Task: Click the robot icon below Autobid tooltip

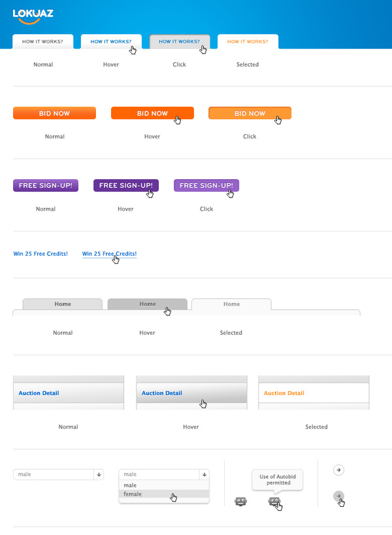Action: click(x=274, y=501)
